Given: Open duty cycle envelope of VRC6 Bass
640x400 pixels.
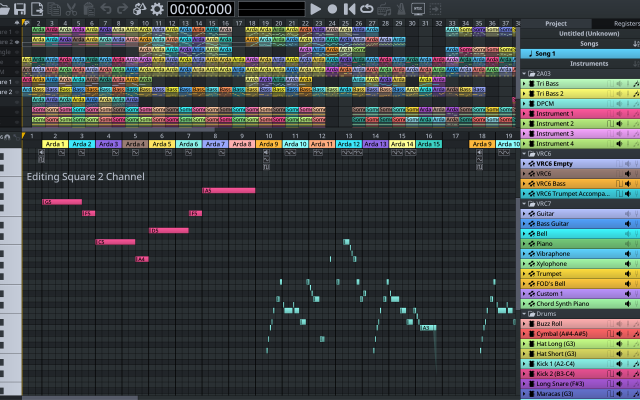Looking at the screenshot, I should (619, 184).
